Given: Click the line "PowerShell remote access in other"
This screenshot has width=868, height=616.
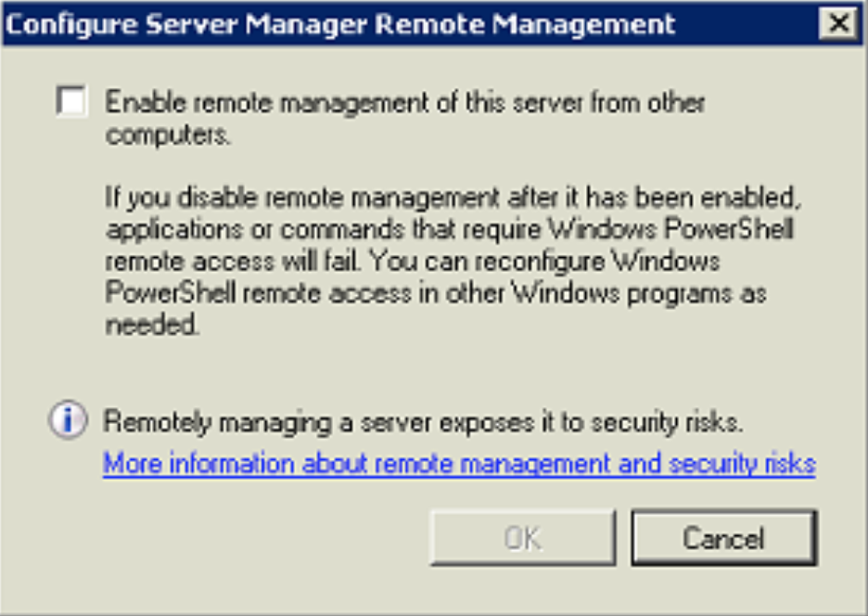Looking at the screenshot, I should tap(436, 292).
